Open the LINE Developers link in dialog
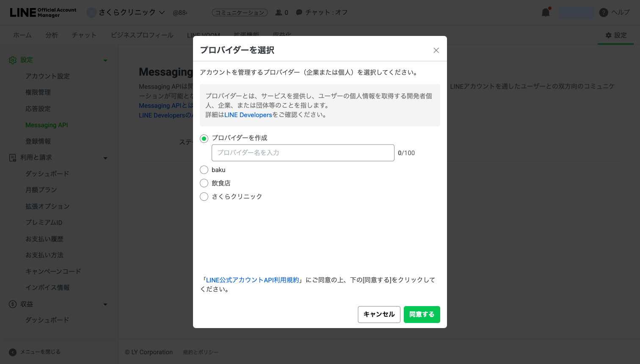 (x=248, y=115)
